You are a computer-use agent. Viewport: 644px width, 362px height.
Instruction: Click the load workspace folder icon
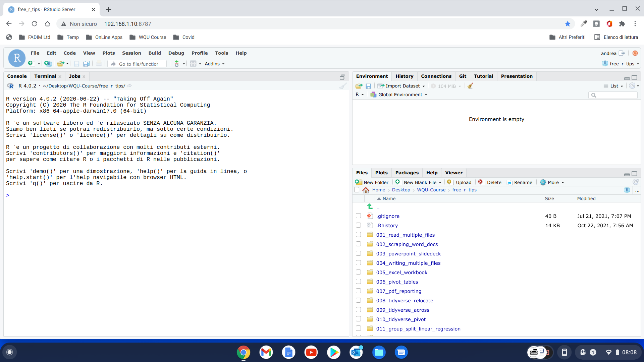358,86
